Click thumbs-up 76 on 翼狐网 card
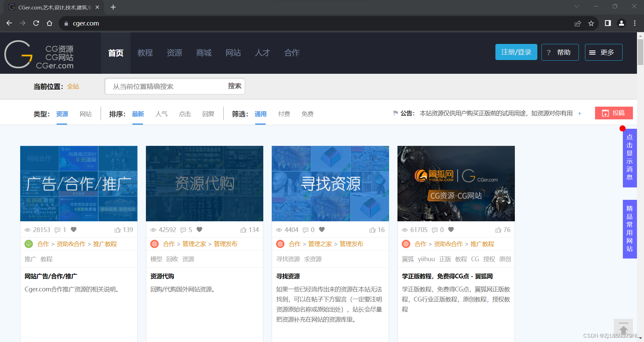 coord(502,230)
